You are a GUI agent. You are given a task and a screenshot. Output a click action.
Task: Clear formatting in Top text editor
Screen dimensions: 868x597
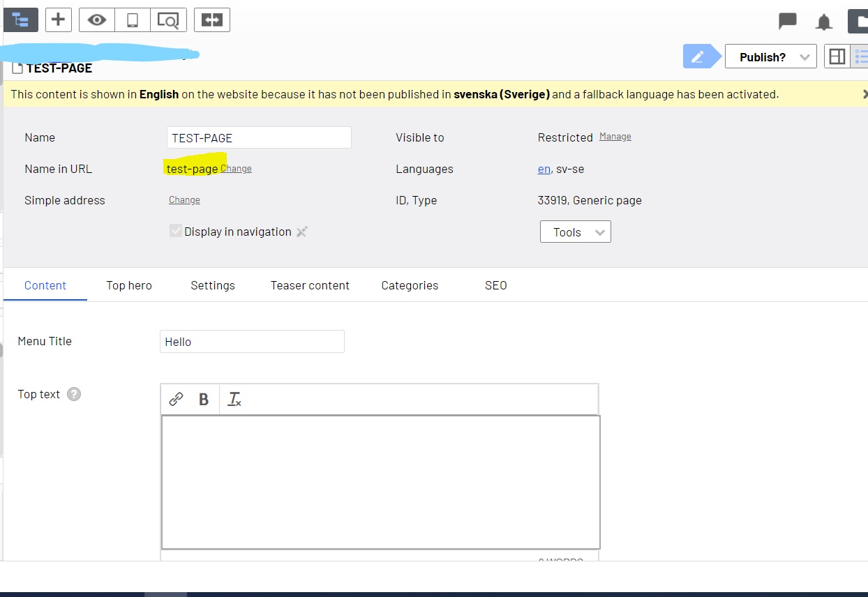(234, 399)
